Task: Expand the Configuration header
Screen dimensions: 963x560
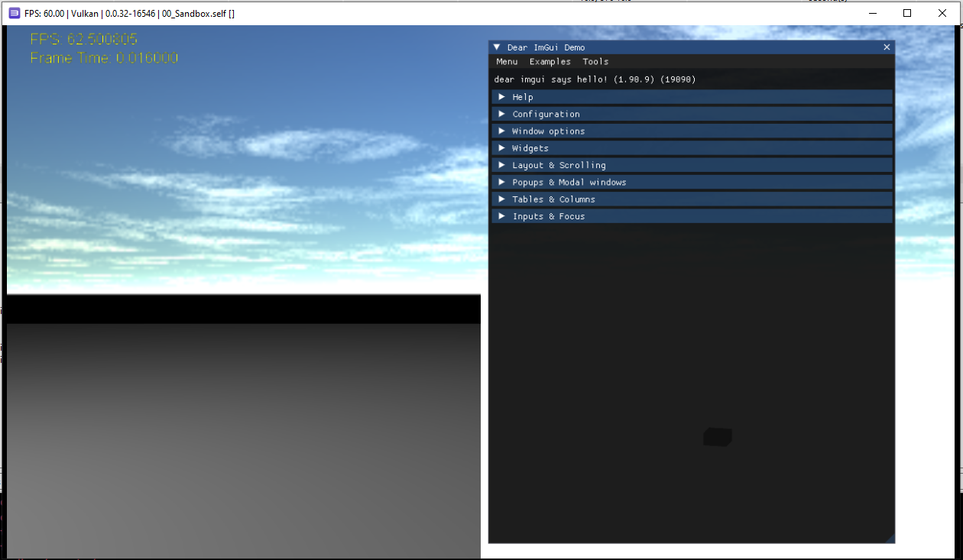Action: pyautogui.click(x=546, y=114)
